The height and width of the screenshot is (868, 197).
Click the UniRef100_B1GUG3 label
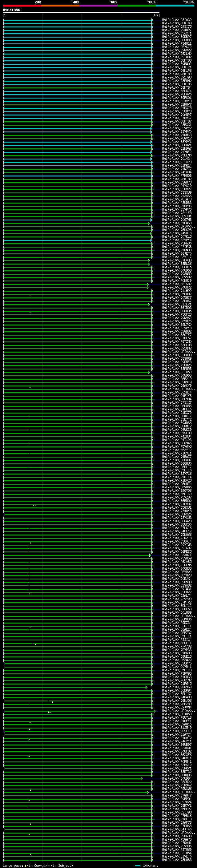177,676
